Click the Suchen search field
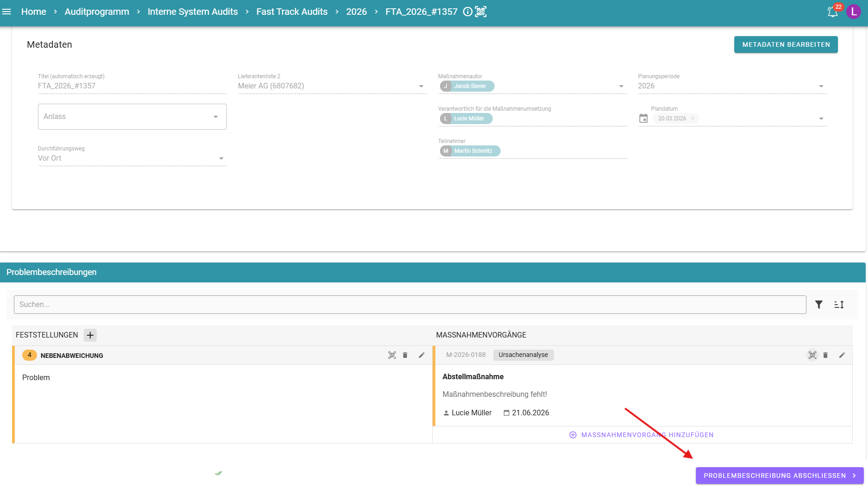This screenshot has height=488, width=868. (x=410, y=305)
